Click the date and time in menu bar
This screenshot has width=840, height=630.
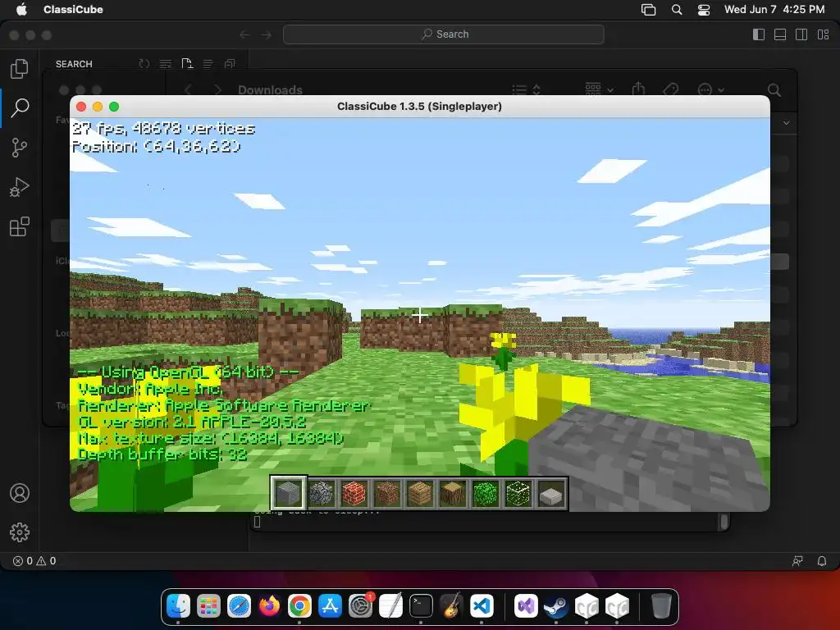[774, 9]
